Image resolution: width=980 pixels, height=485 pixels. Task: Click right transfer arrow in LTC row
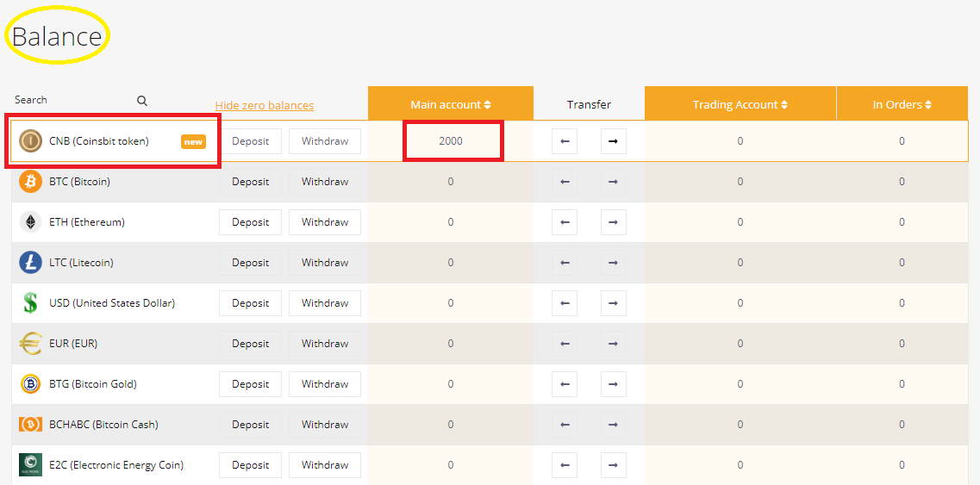tap(613, 263)
